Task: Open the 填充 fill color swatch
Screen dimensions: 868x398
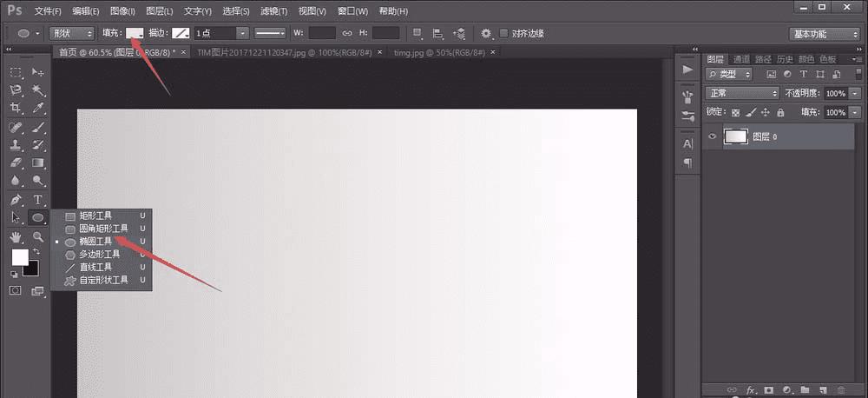Action: [135, 33]
